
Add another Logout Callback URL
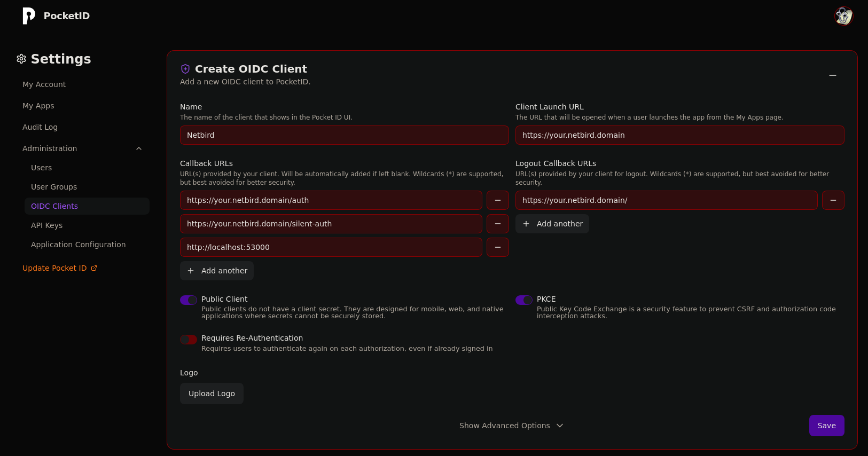(552, 224)
